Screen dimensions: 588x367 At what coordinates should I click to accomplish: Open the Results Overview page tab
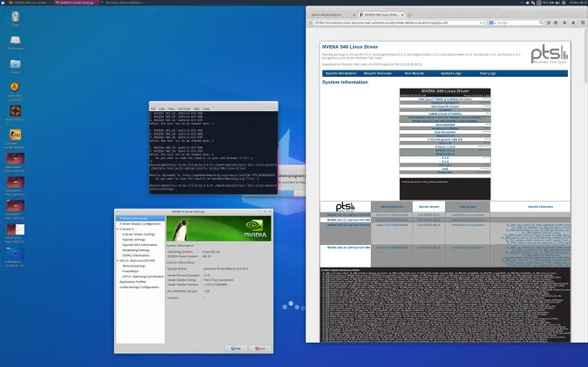coord(377,73)
